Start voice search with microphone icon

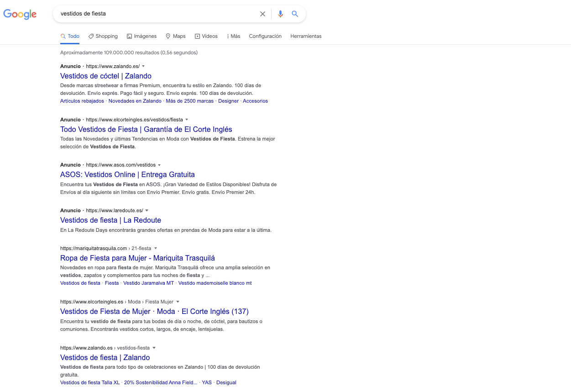(280, 14)
